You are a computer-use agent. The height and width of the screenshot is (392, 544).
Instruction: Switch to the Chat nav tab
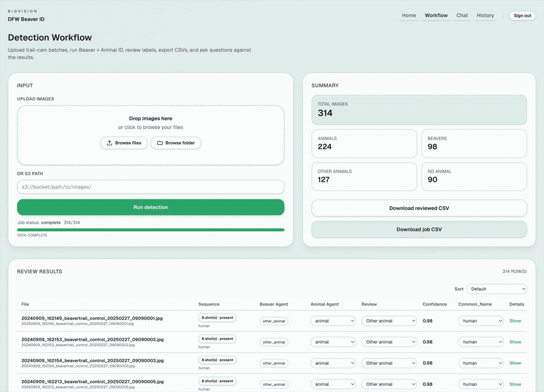[462, 16]
